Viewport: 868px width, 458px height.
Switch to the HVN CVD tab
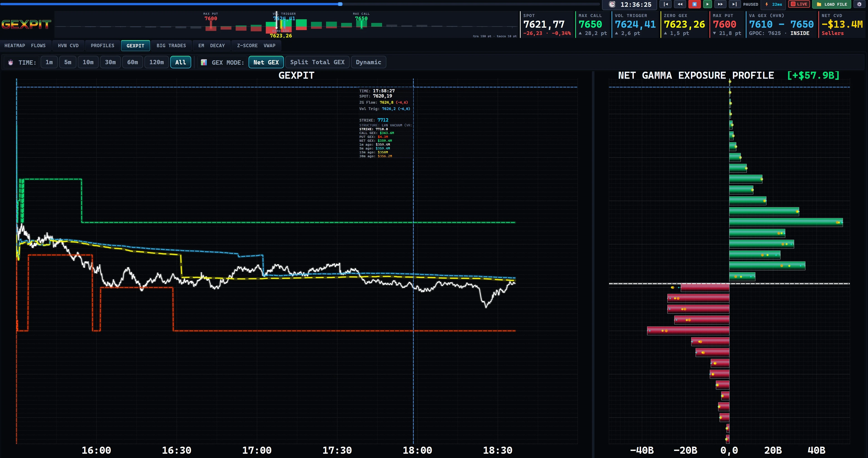tap(68, 46)
